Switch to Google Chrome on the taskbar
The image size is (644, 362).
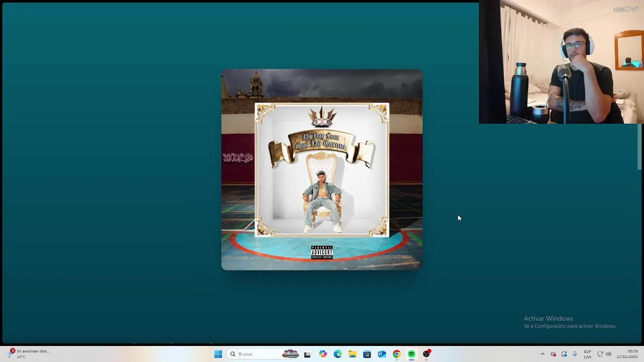click(396, 354)
